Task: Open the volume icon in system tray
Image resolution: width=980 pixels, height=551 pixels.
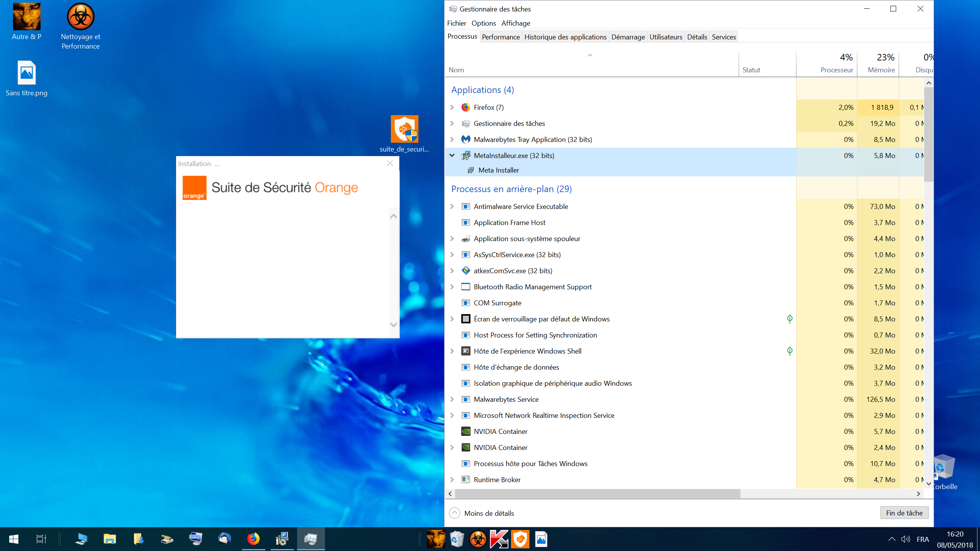Action: [x=905, y=539]
